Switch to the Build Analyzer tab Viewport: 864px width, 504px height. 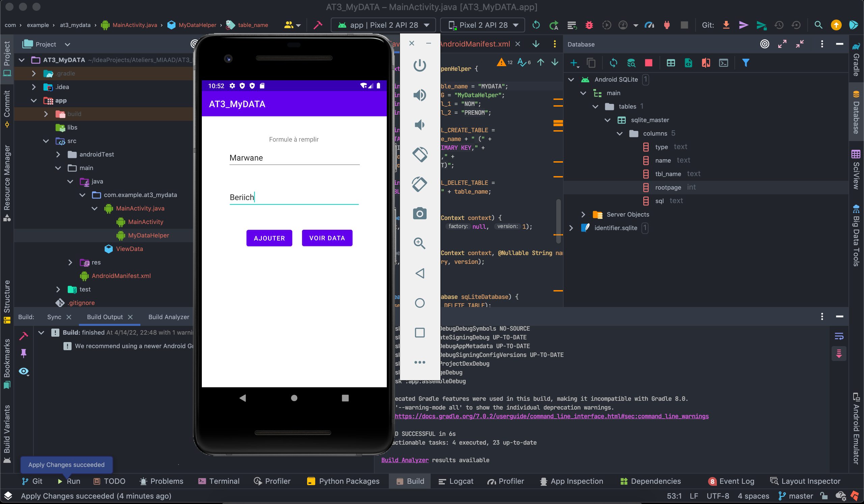[x=168, y=317]
